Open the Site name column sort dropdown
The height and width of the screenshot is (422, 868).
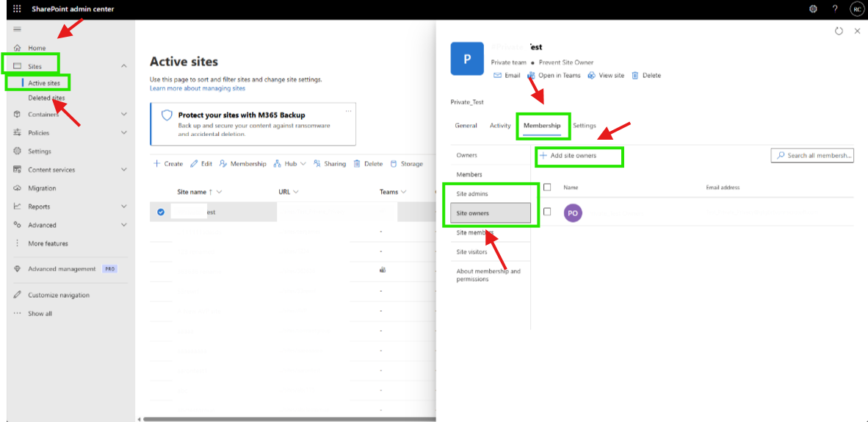click(x=220, y=192)
